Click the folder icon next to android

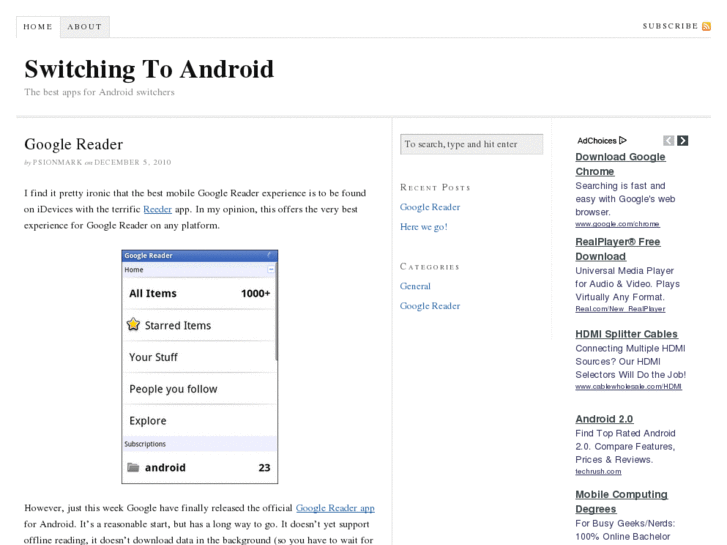pyautogui.click(x=133, y=467)
